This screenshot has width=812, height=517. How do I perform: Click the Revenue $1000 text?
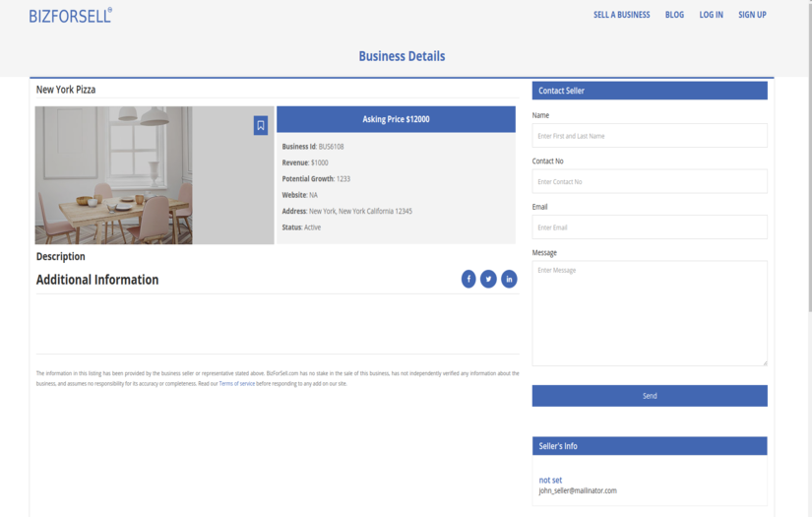click(x=305, y=162)
